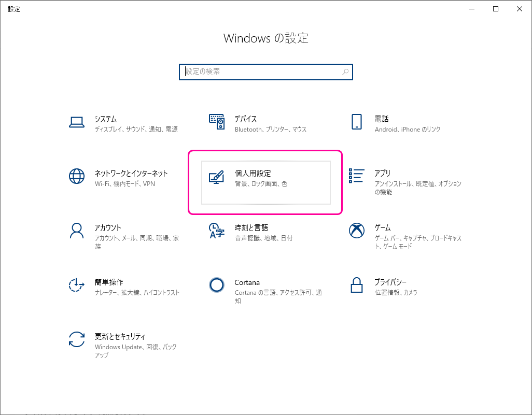The height and width of the screenshot is (415, 532).
Task: Click the magnifier search icon in the search box
Action: [x=345, y=72]
